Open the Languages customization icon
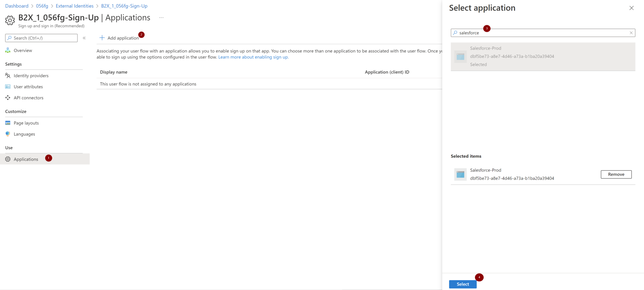Image resolution: width=644 pixels, height=290 pixels. (8, 134)
